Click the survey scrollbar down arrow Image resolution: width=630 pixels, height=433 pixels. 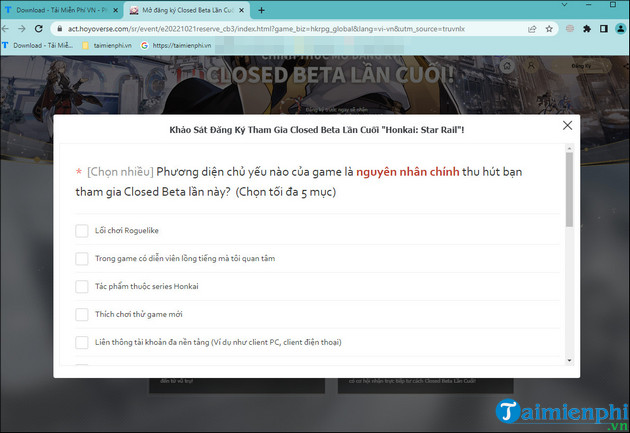point(569,360)
